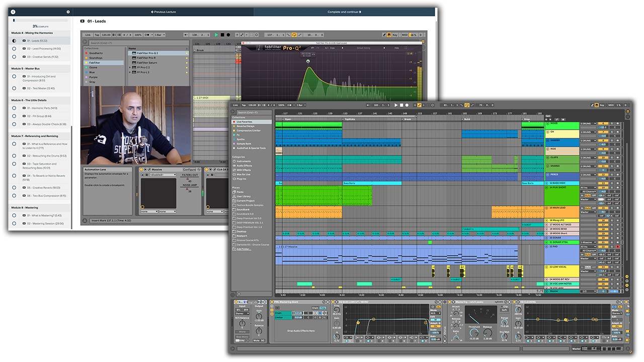
Task: Toggle completion circle for 02 - Mastering Session
Action: [x=14, y=223]
